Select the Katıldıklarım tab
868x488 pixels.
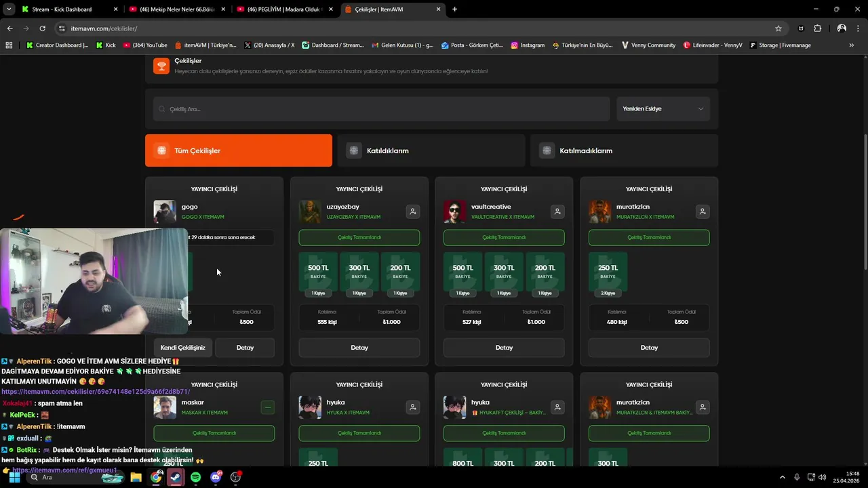click(431, 150)
